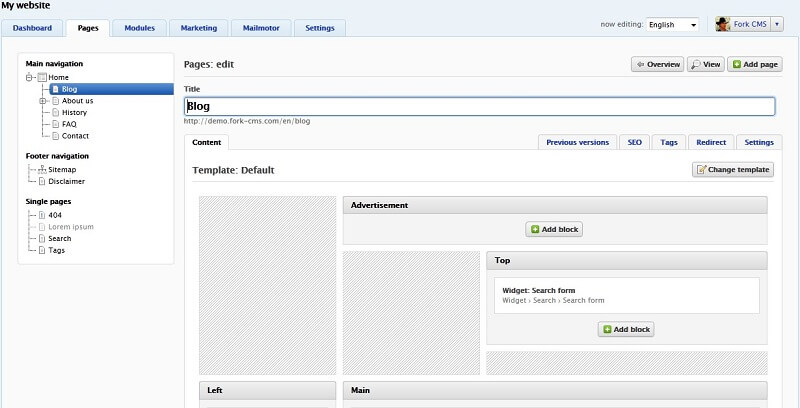The image size is (800, 408).
Task: Select the Blog page in navigation tree
Action: coord(111,89)
